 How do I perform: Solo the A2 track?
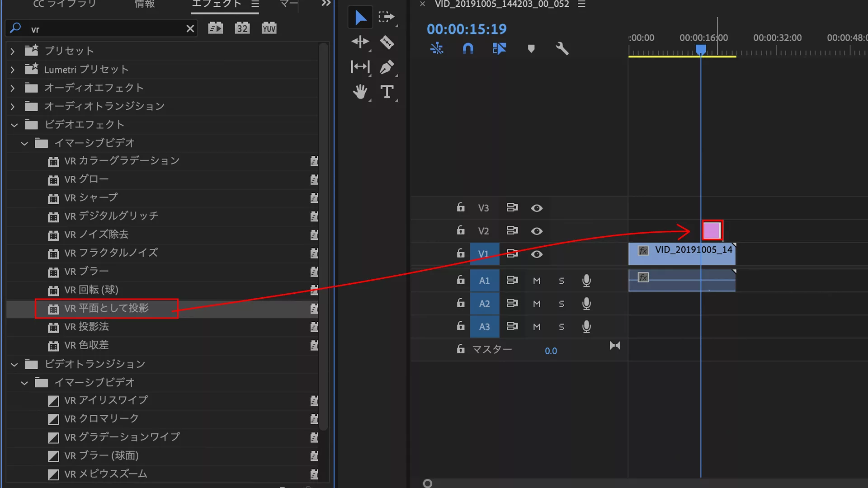click(x=561, y=304)
